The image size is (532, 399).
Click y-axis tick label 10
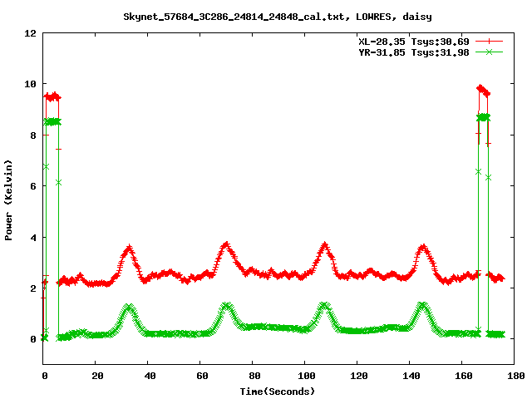30,84
